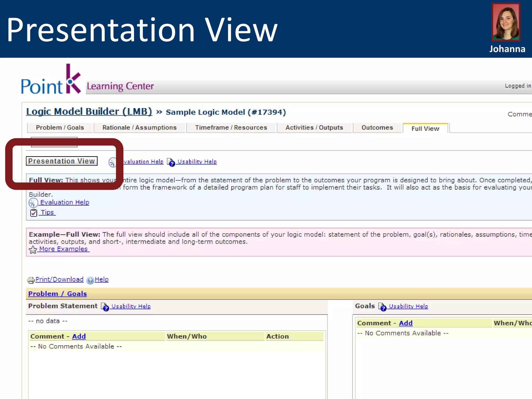Click the Print/Download link
This screenshot has width=532, height=399.
click(59, 279)
